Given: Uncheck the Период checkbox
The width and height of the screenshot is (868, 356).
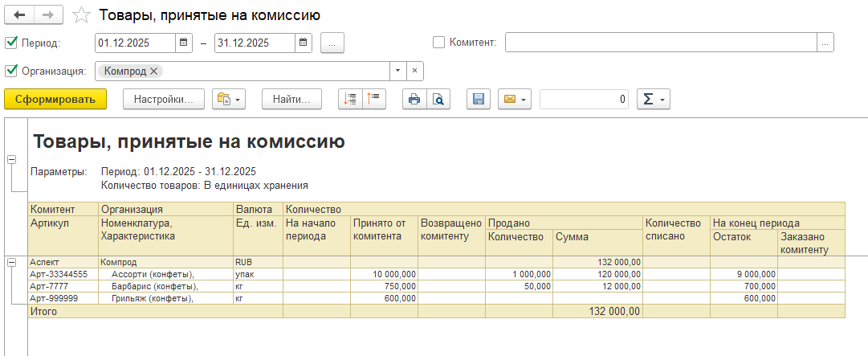Looking at the screenshot, I should click(x=11, y=43).
